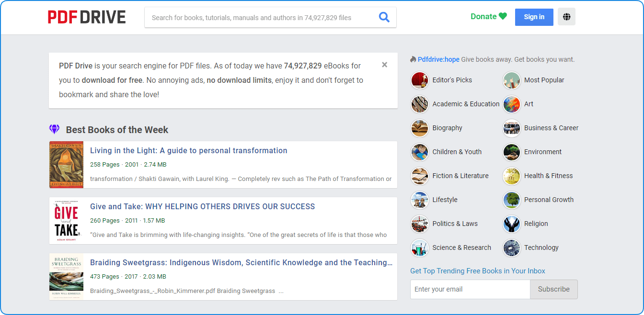The width and height of the screenshot is (644, 315).
Task: Open the Most Popular category icon
Action: pos(511,80)
